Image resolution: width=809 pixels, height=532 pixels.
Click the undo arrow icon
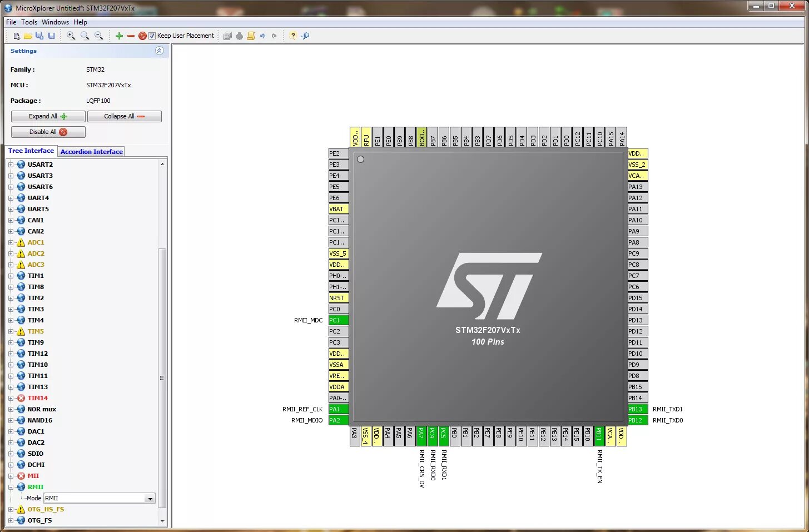(x=262, y=36)
